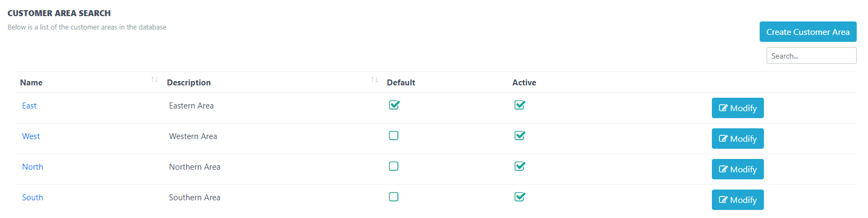Toggle the Active checkbox for North
The height and width of the screenshot is (218, 868).
[x=519, y=166]
